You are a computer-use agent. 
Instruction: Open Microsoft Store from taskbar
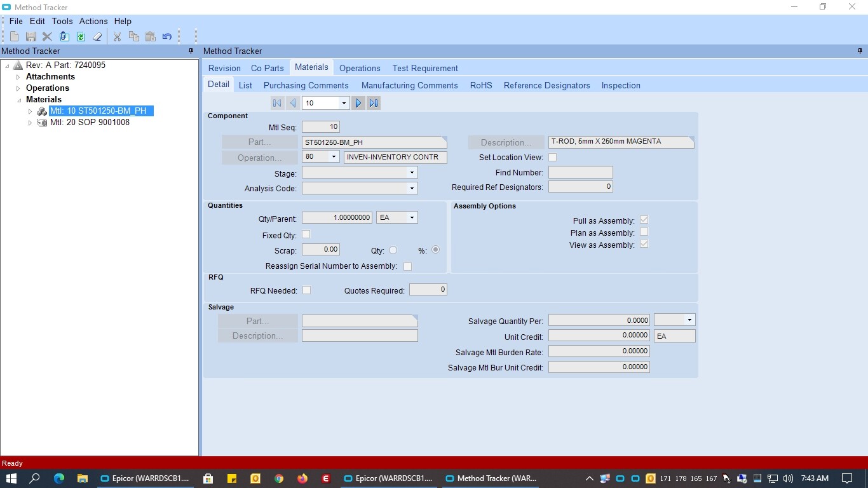(208, 478)
